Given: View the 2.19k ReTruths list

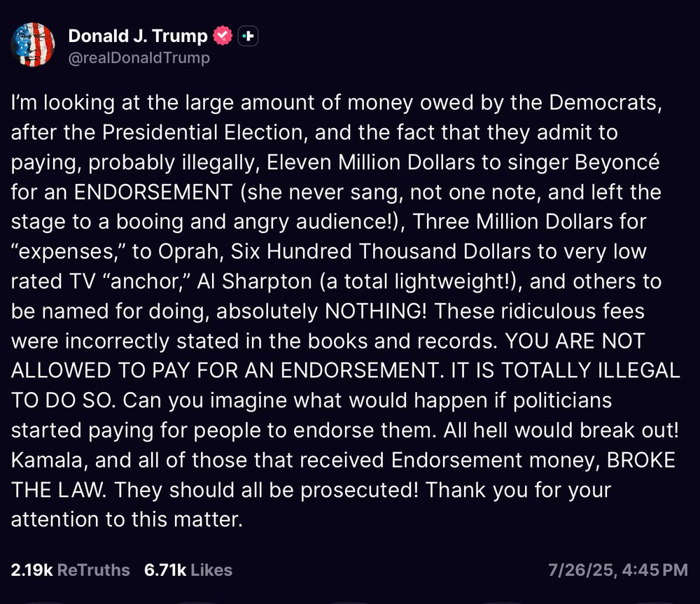Looking at the screenshot, I should (70, 570).
